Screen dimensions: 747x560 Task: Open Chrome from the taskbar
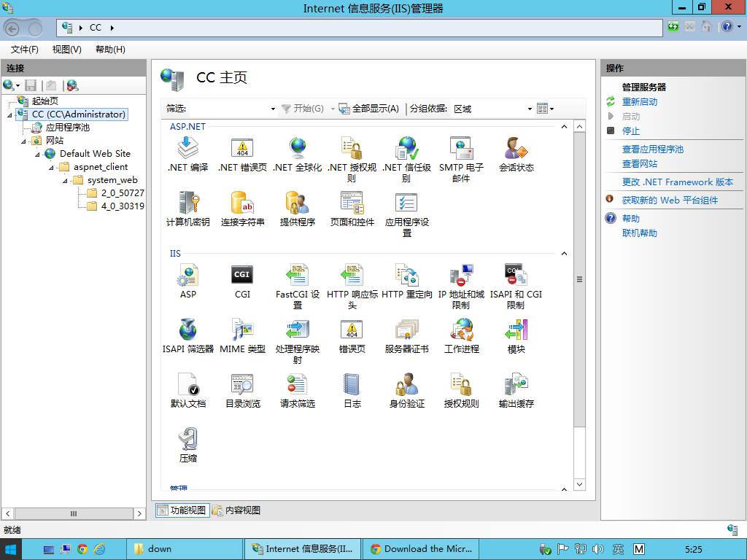click(x=82, y=550)
